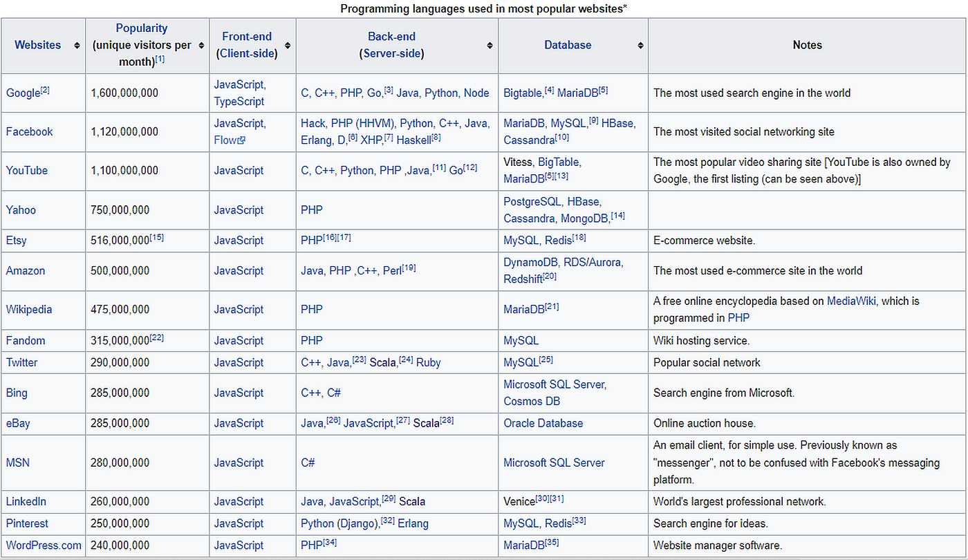
Task: Click citation [22] beside Fandom popularity
Action: 157,337
